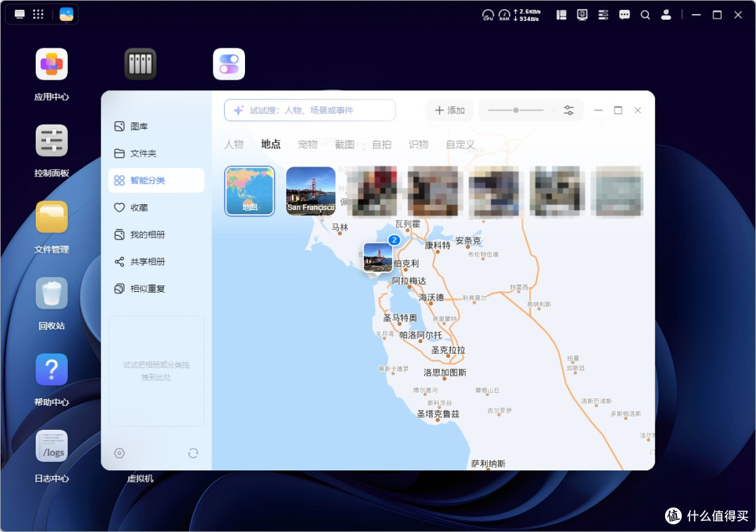Screen dimensions: 756x532
Task: Check the RAM usage gauge
Action: click(504, 15)
